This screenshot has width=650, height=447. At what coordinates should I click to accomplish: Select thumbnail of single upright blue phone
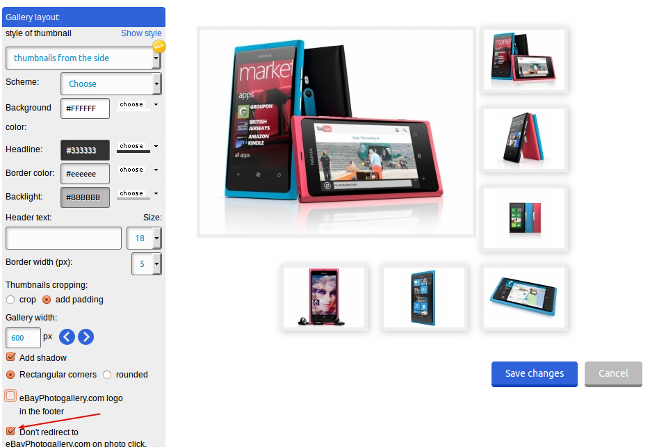(x=424, y=297)
